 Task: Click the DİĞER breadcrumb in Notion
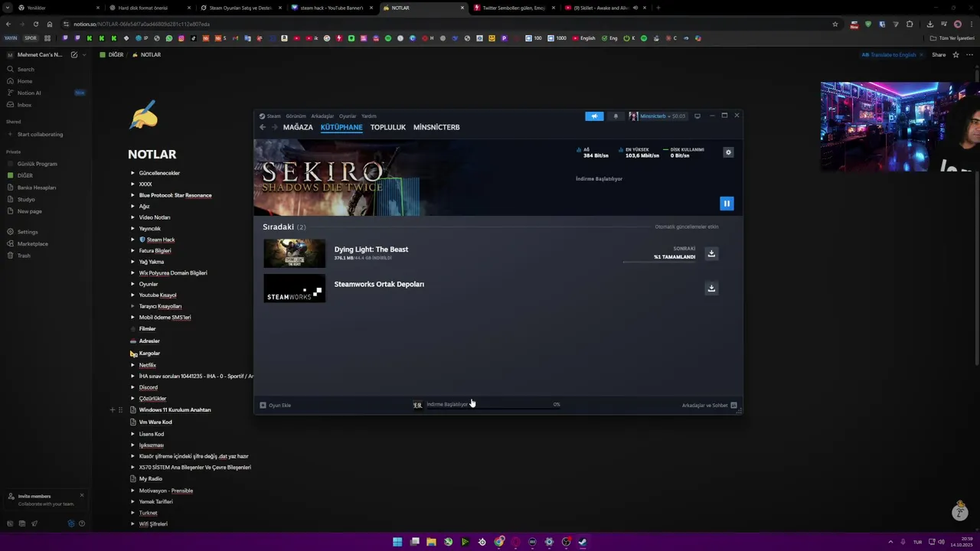coord(112,55)
